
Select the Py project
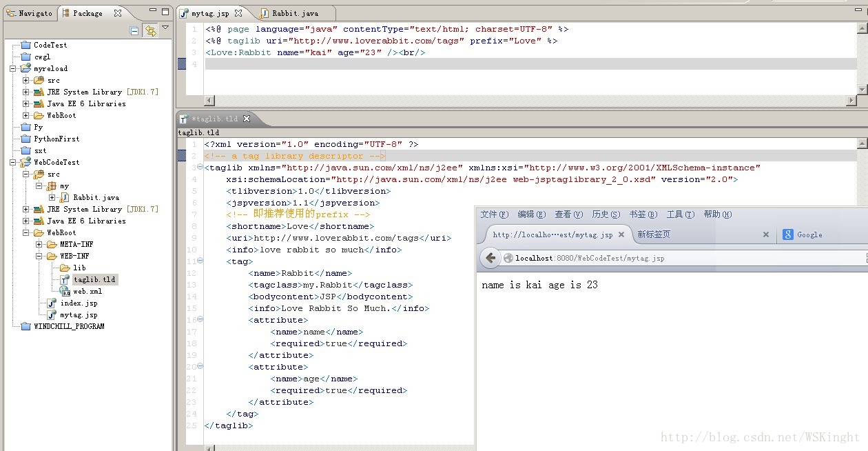38,127
